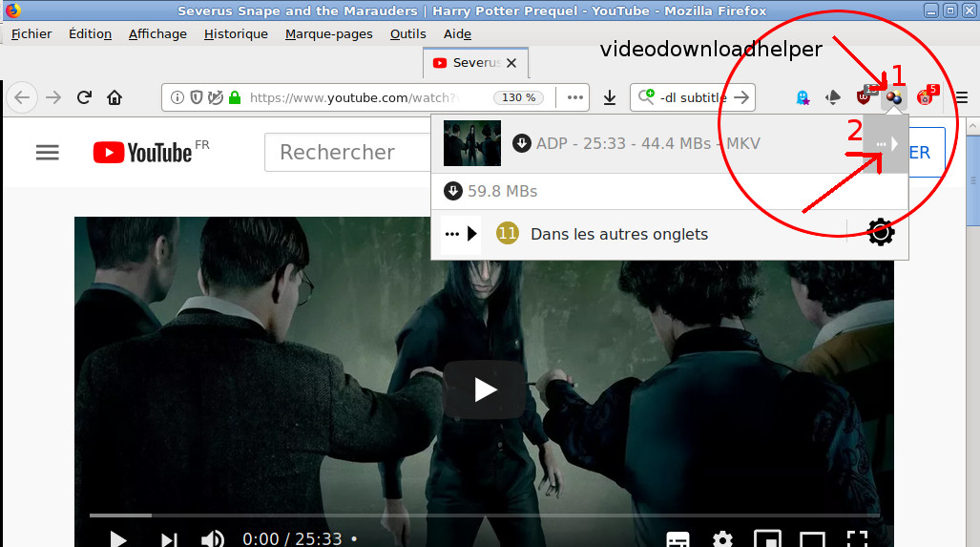The width and height of the screenshot is (980, 547).
Task: Expand the 'Dans les autres onglets' arrow
Action: point(461,234)
